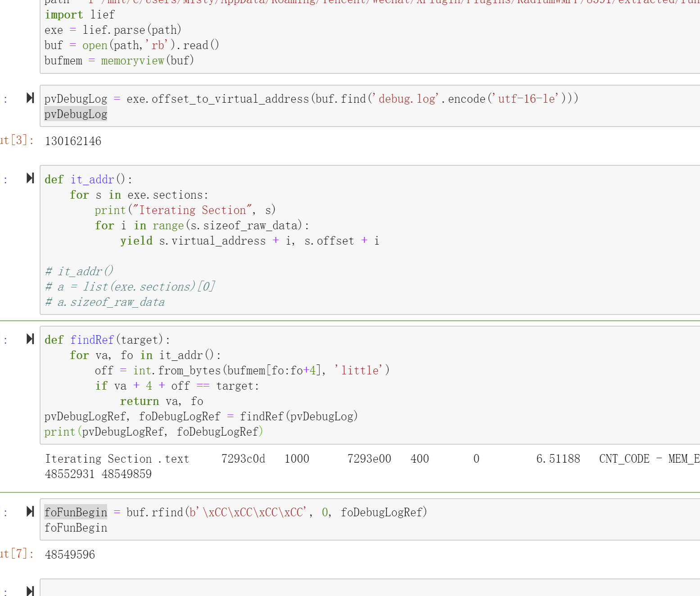
Task: Run the foFunBegin rfind cell
Action: (x=30, y=512)
